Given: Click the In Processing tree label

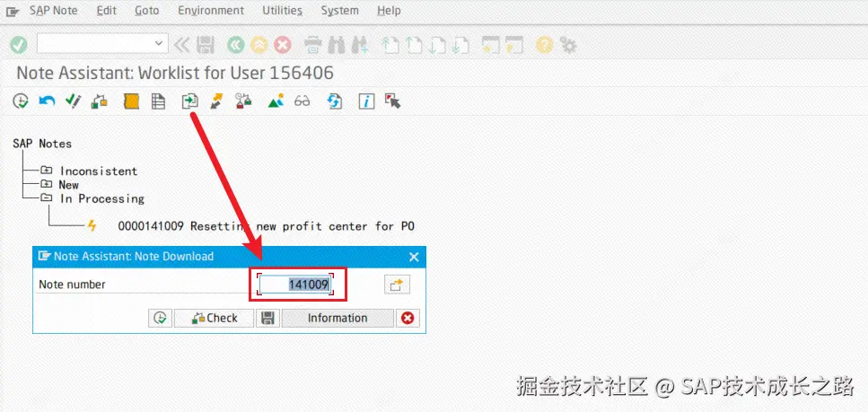Looking at the screenshot, I should click(101, 198).
